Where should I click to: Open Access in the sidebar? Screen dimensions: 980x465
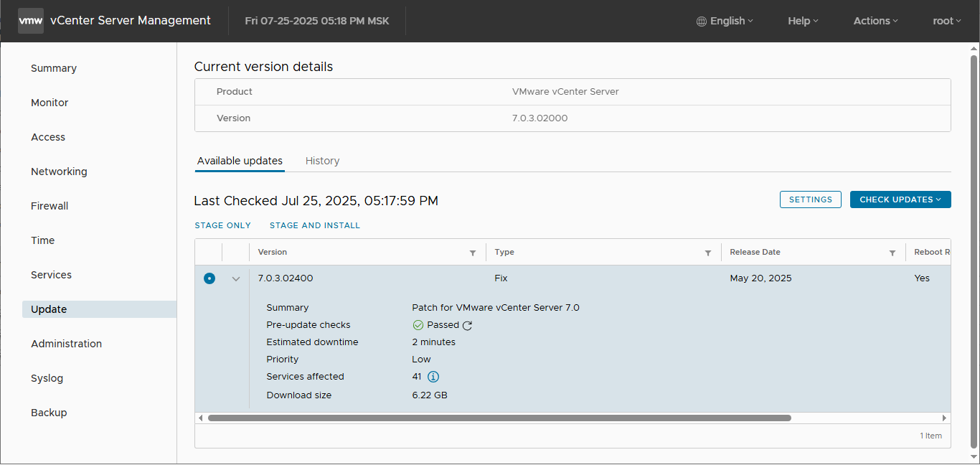(48, 137)
